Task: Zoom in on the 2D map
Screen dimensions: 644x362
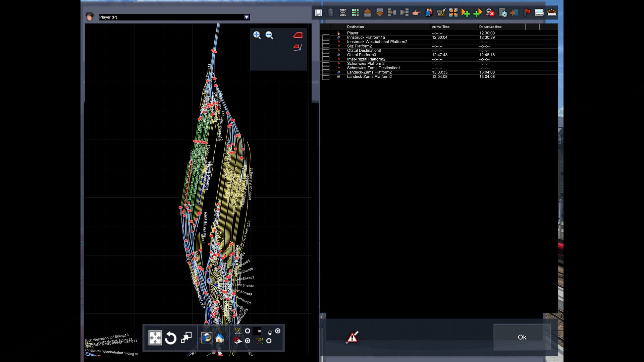Action: coord(257,35)
